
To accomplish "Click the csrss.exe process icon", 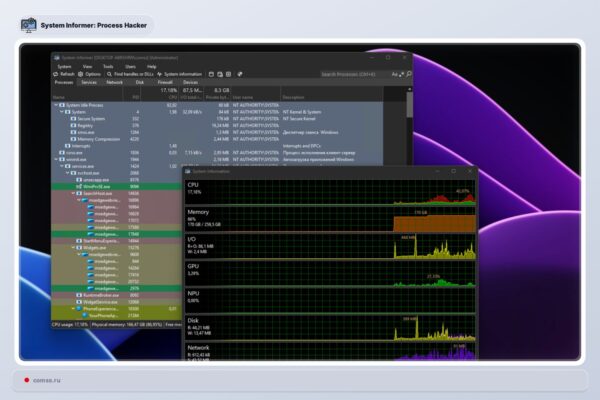I will (x=62, y=153).
